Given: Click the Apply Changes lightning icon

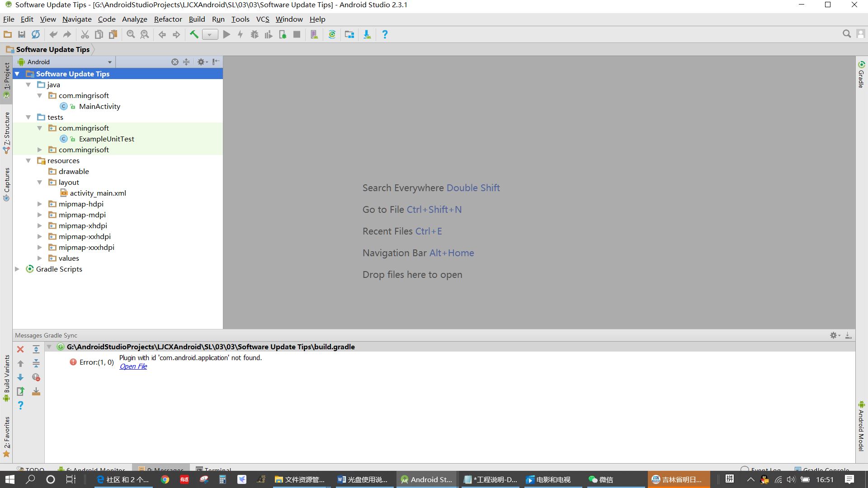Looking at the screenshot, I should click(241, 34).
